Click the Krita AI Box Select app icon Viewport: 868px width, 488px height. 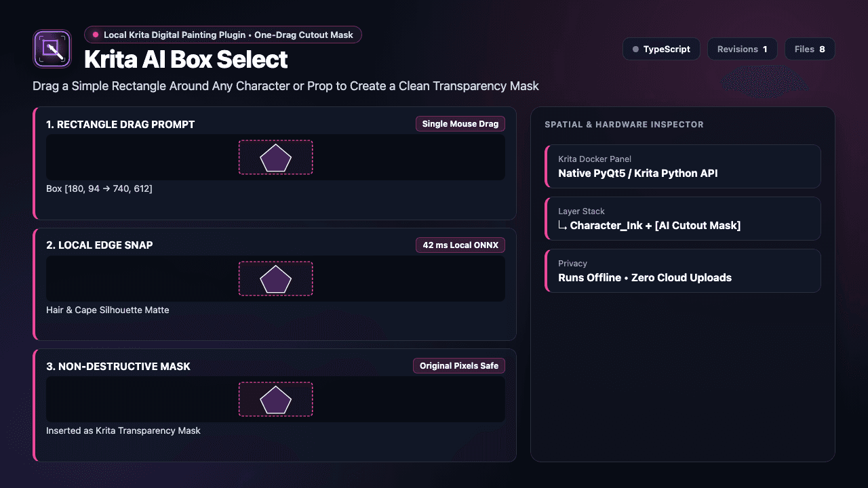tap(52, 49)
